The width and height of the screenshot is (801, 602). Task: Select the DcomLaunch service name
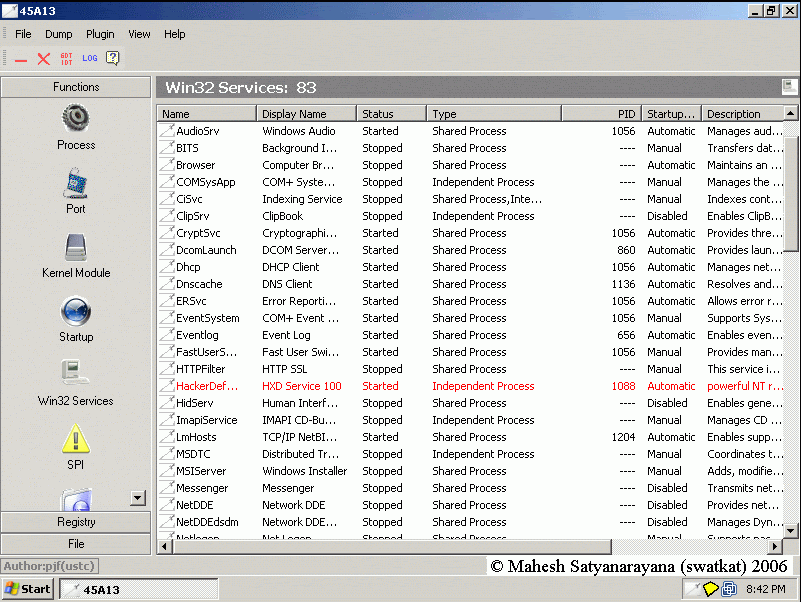(206, 250)
